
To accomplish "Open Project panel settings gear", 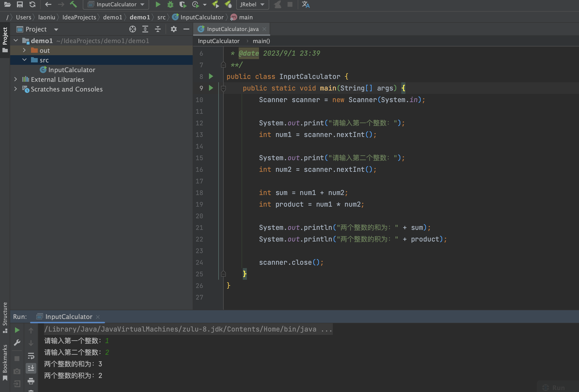I will (x=174, y=29).
